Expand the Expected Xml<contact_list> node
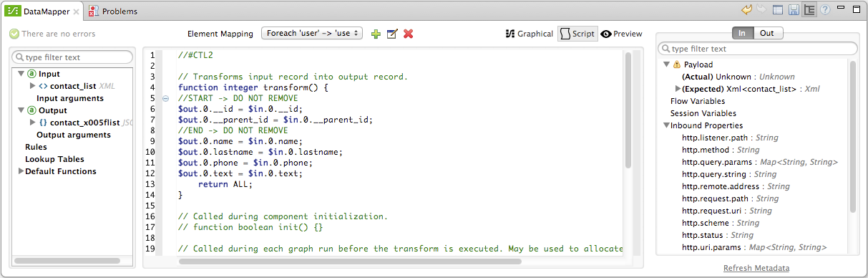 tap(678, 89)
